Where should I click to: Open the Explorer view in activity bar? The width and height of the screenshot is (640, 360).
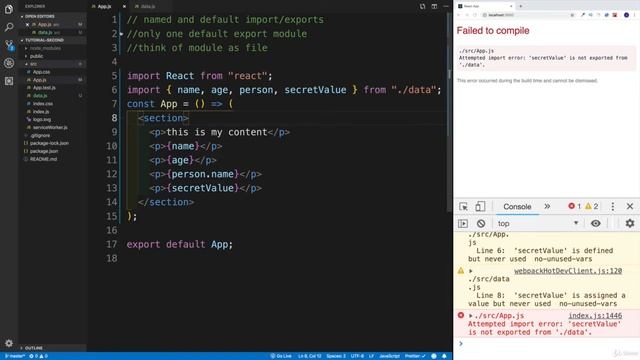pos(9,9)
